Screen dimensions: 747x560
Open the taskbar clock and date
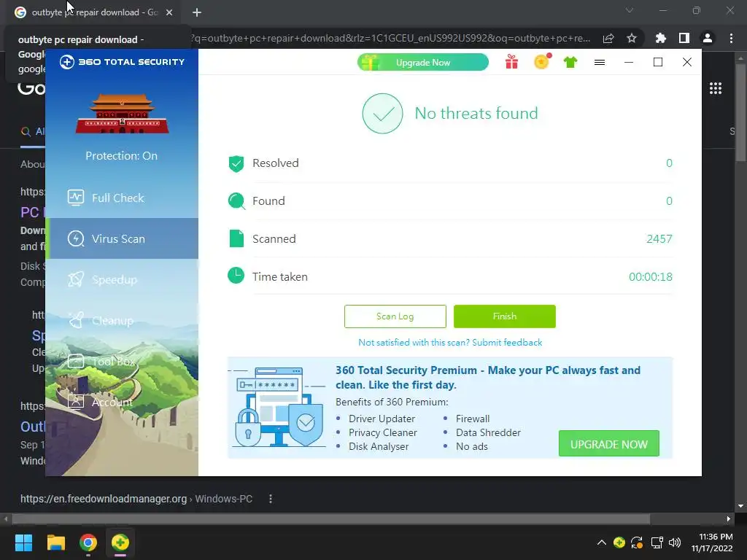[712, 542]
